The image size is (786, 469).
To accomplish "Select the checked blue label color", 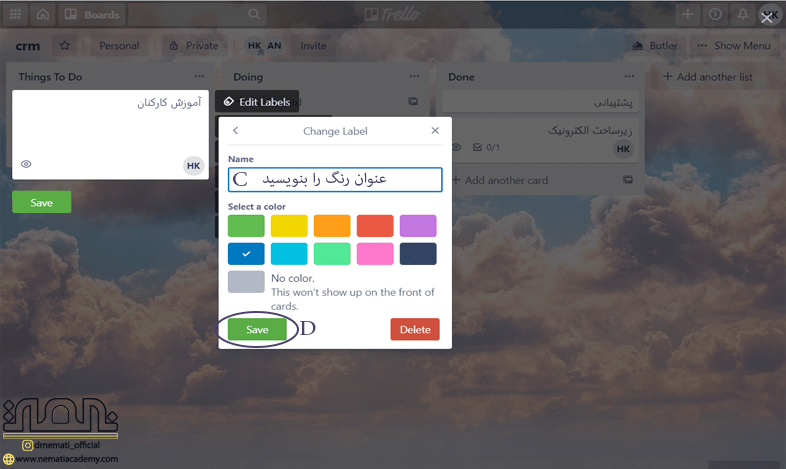I will click(246, 254).
